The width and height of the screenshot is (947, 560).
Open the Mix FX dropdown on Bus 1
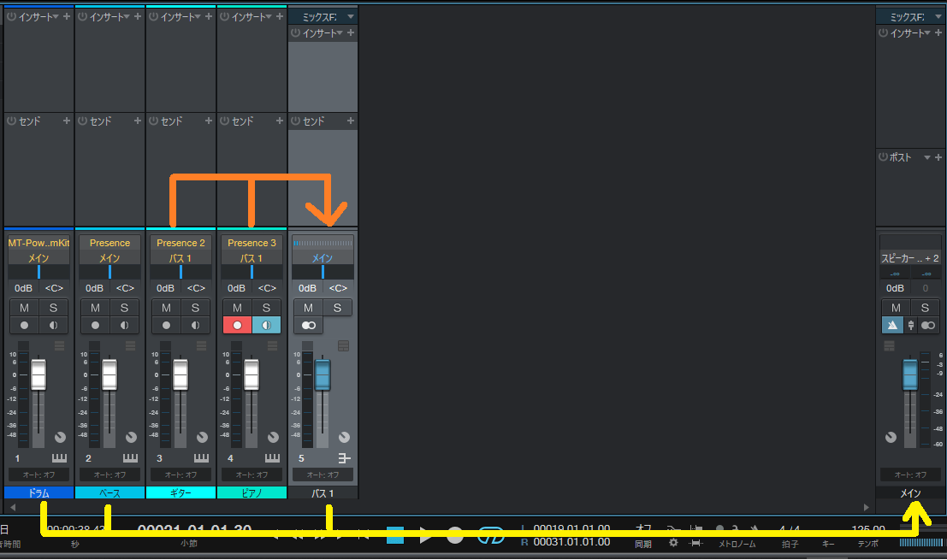point(350,16)
